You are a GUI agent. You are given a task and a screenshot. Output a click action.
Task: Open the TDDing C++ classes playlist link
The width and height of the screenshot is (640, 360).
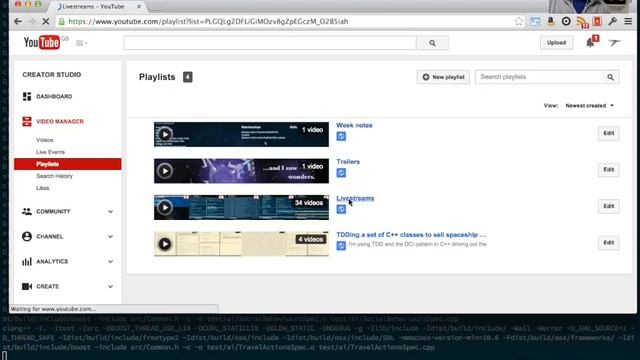click(x=411, y=235)
